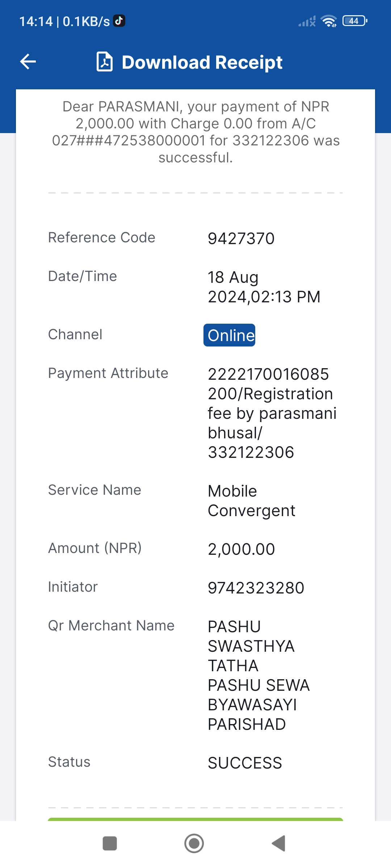Open the TikTok notification icon in status bar
This screenshot has height=868, width=391.
pyautogui.click(x=119, y=21)
